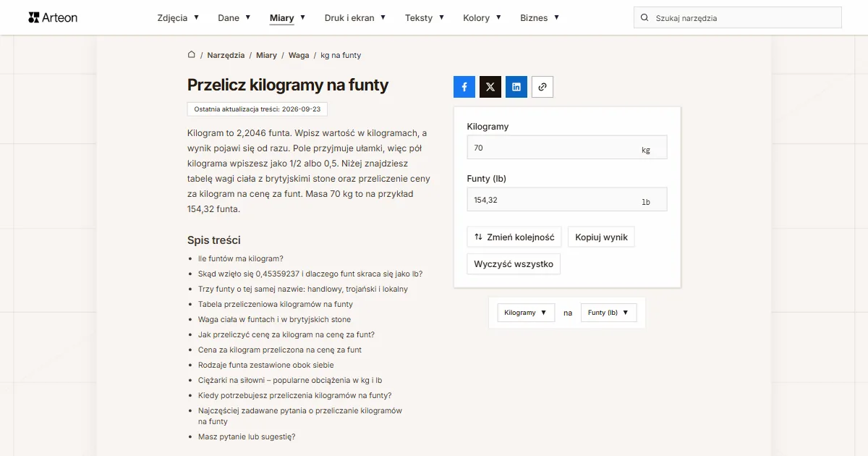Open Narzędzia breadcrumb link

226,55
